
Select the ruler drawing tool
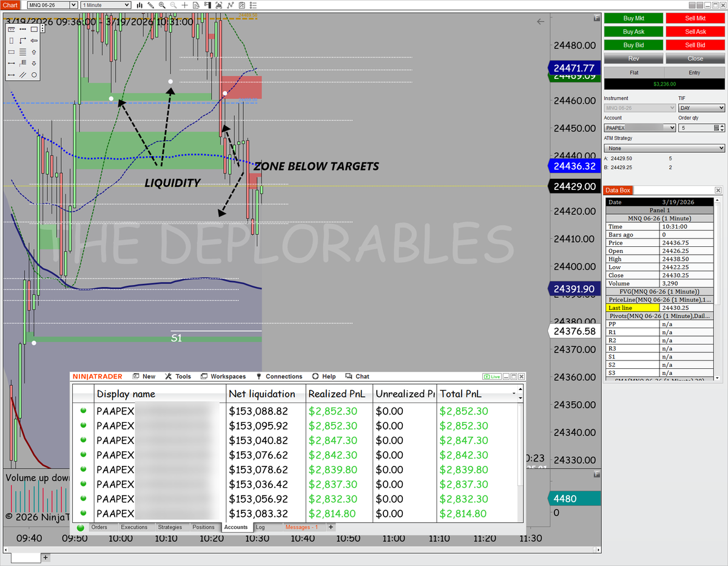pos(11,29)
